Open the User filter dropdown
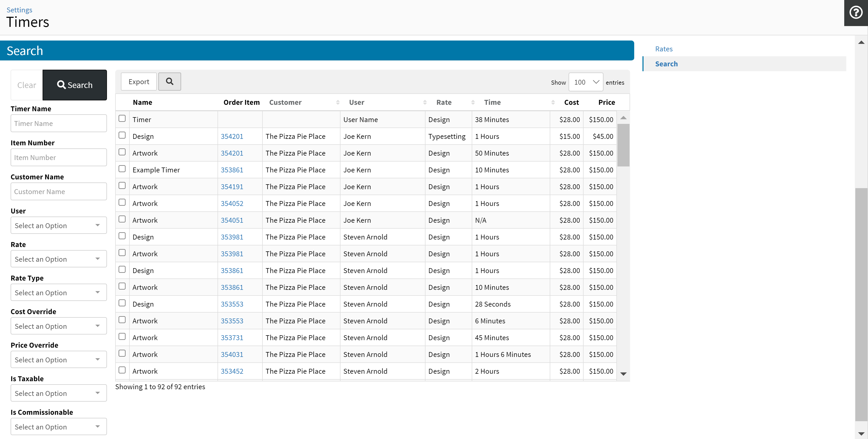Screen dimensions: 868x439 [x=59, y=225]
